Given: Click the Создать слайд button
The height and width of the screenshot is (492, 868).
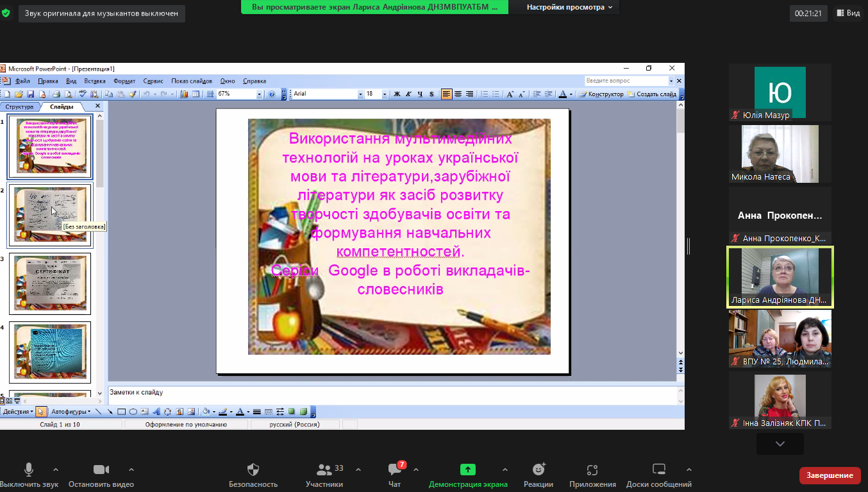Looking at the screenshot, I should pyautogui.click(x=651, y=94).
